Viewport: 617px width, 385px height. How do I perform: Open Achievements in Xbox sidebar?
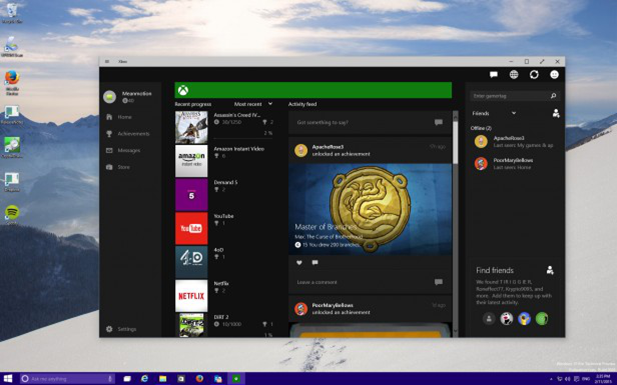128,134
